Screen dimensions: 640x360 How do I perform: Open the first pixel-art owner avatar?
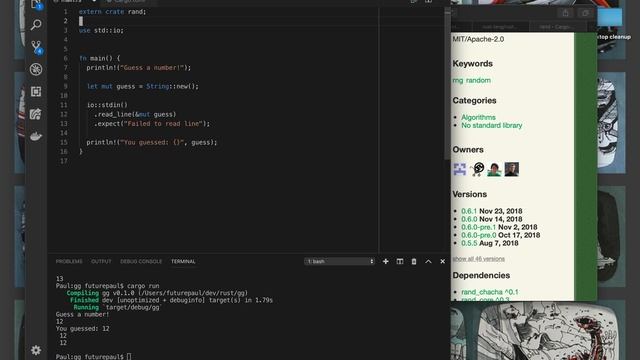coord(460,169)
